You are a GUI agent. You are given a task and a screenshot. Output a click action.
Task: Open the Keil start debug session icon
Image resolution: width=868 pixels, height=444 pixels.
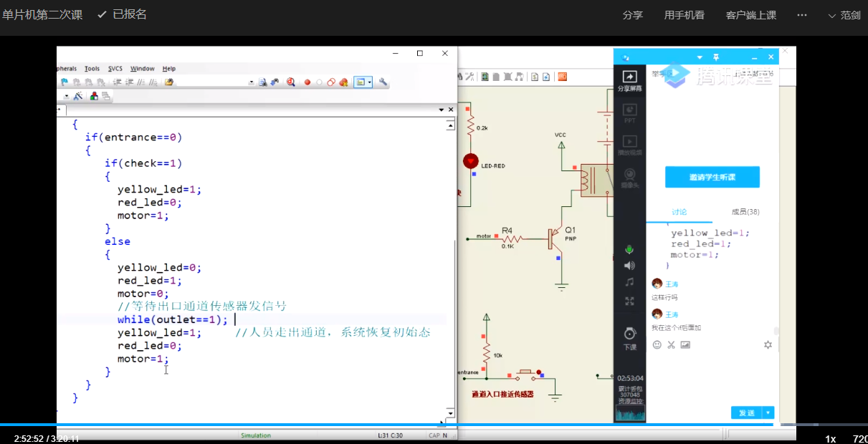tap(291, 82)
